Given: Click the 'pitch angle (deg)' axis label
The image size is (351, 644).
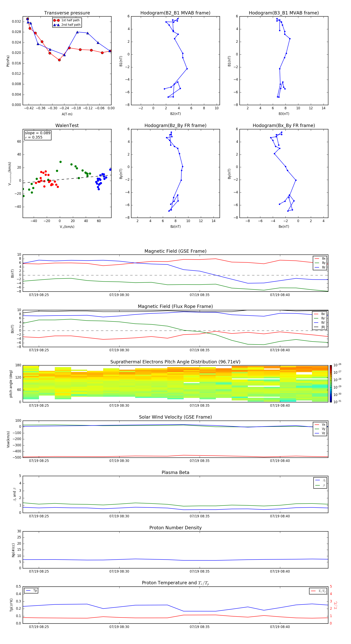Looking at the screenshot, I should 11,384.
